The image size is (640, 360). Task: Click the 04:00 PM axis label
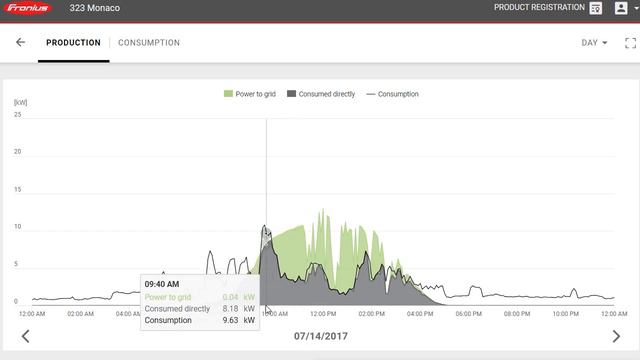click(420, 314)
